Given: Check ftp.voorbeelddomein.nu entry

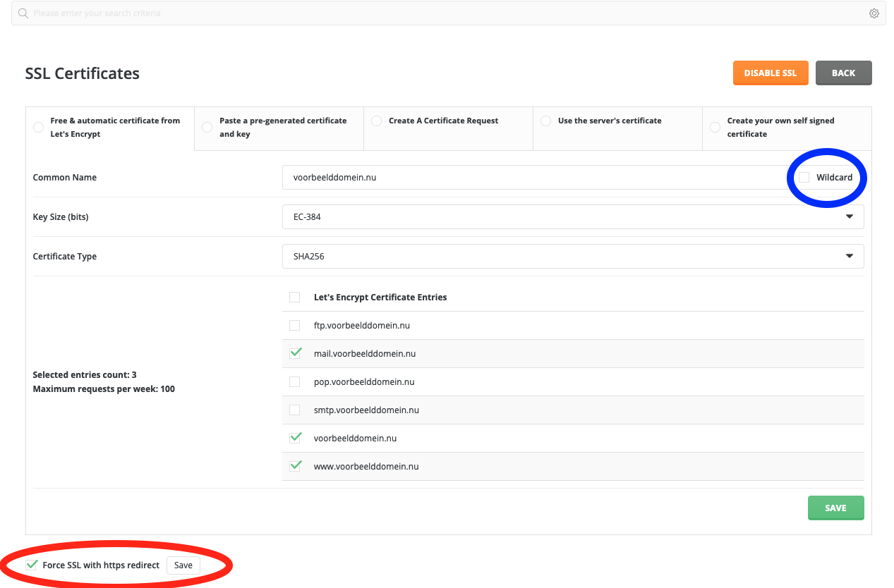Looking at the screenshot, I should (x=295, y=326).
